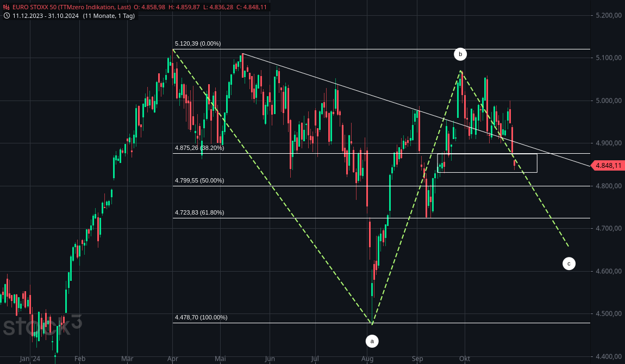
Task: Click the 5.200,00 price axis label
Action: (x=609, y=15)
